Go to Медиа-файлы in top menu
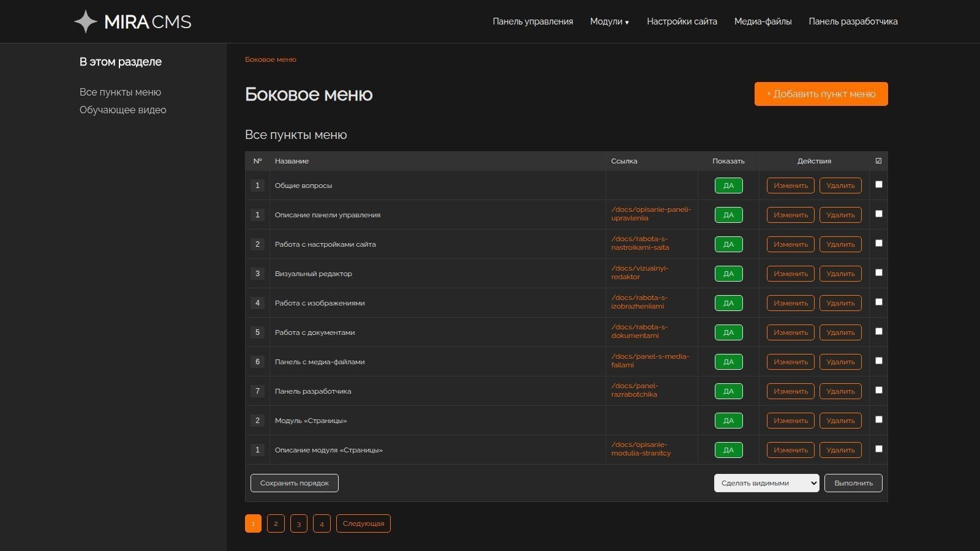 (x=763, y=21)
